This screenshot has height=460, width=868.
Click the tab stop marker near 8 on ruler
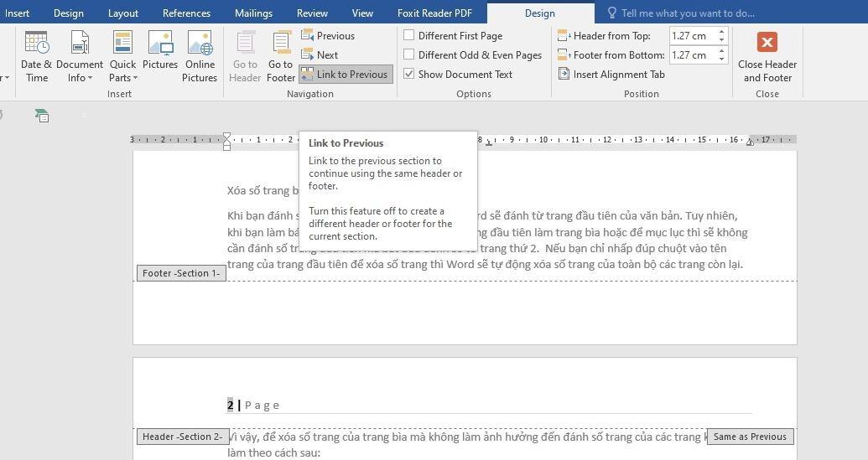[x=489, y=142]
